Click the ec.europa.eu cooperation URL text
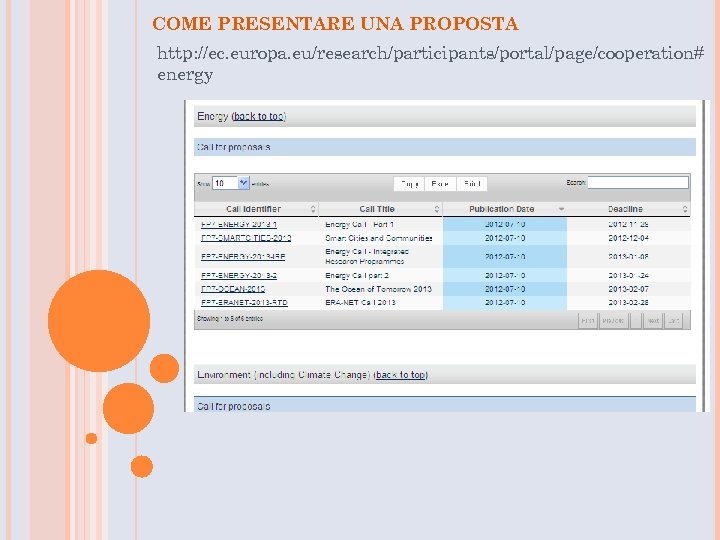 click(430, 63)
